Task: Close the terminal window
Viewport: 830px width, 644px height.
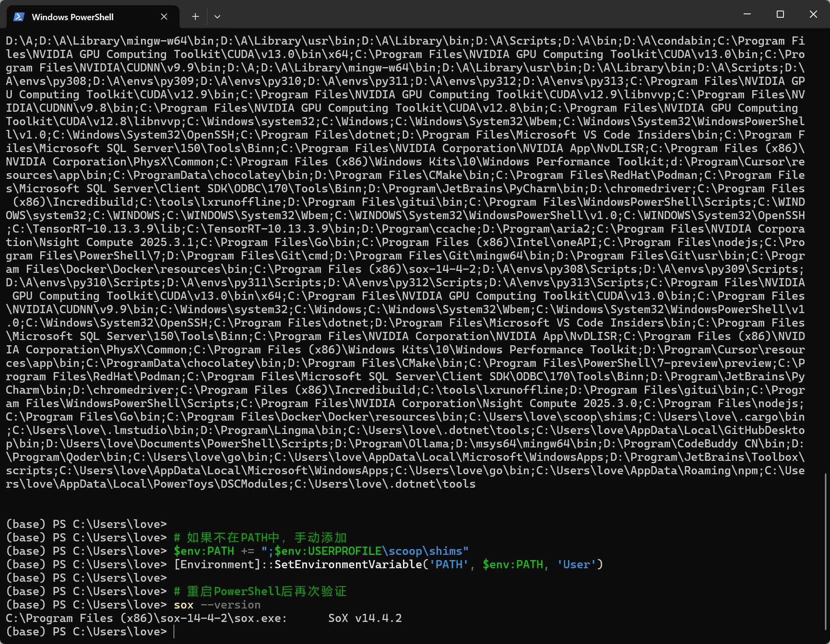Action: (x=813, y=14)
